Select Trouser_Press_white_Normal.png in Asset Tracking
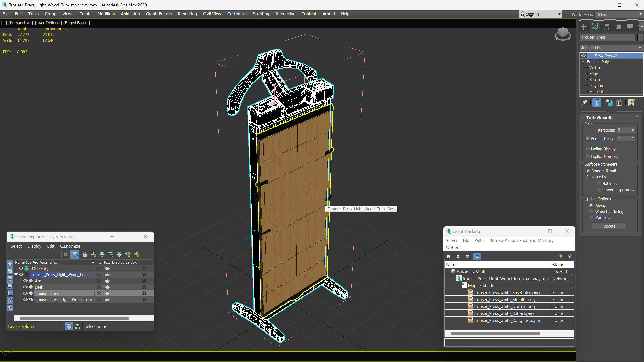Screen dimensions: 644x362 pos(504,306)
